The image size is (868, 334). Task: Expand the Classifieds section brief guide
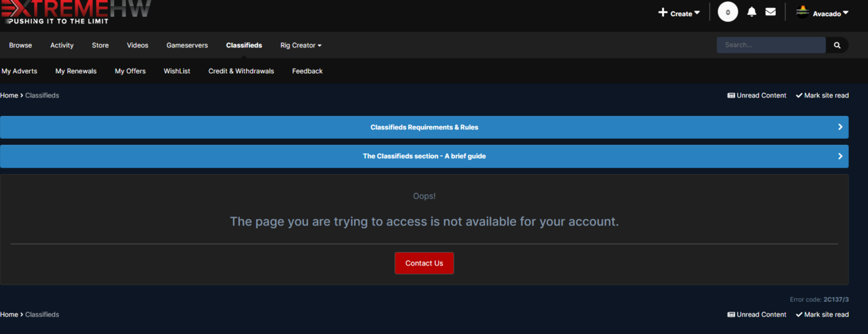[x=424, y=156]
